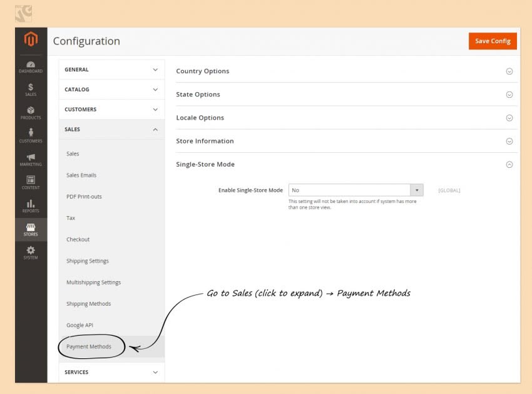Select the Sales icon in the sidebar
The image size is (532, 394).
pos(30,89)
